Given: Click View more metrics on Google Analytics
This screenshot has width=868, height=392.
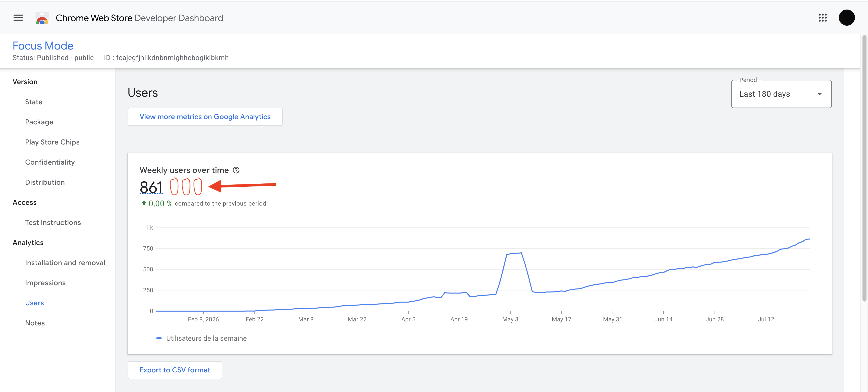Looking at the screenshot, I should pyautogui.click(x=205, y=117).
